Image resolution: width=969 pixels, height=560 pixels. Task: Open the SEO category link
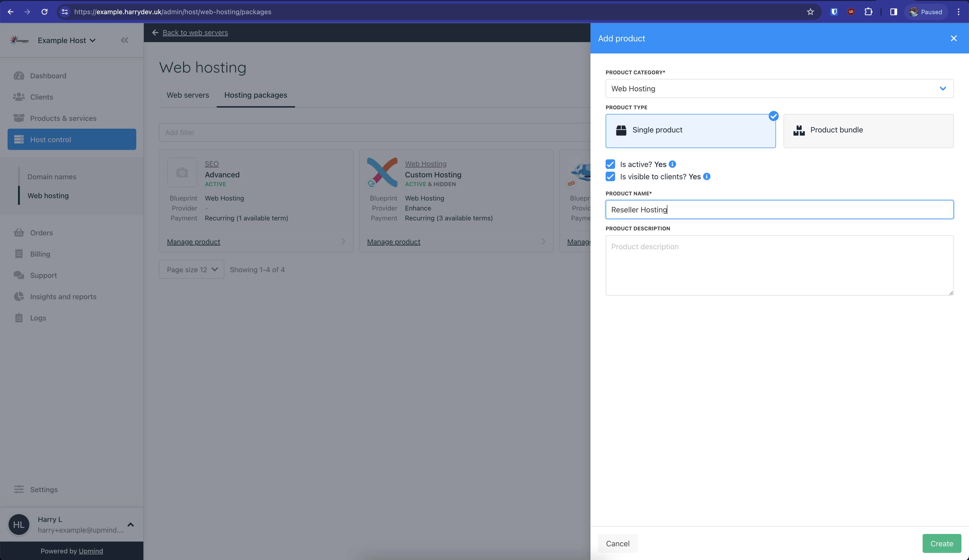211,164
